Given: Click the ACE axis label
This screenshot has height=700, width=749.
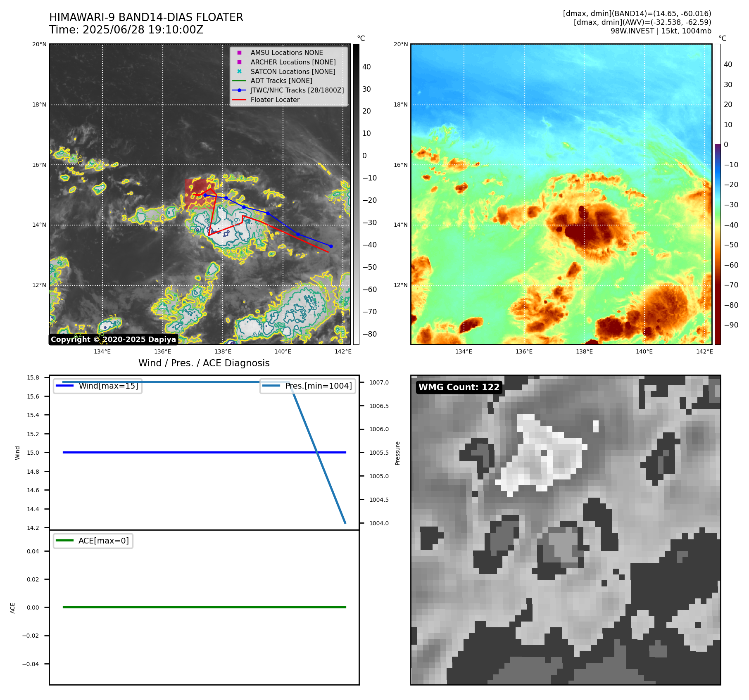Looking at the screenshot, I should point(12,608).
